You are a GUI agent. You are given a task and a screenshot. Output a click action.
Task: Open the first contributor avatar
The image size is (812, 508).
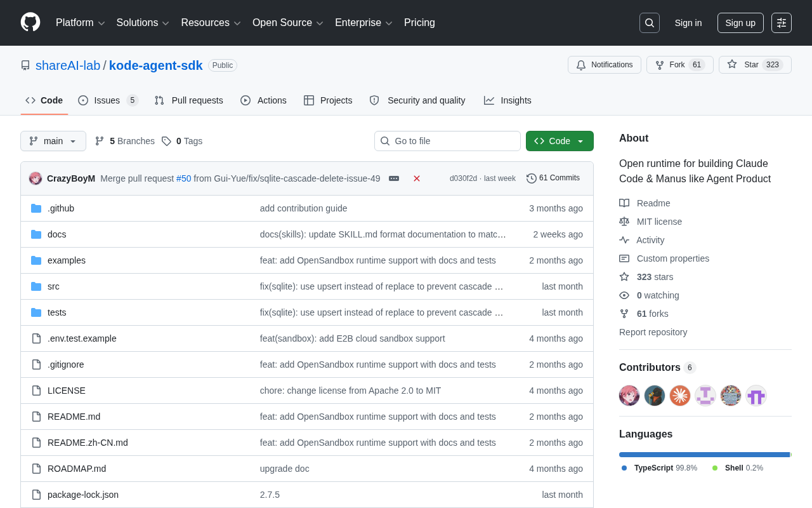(629, 396)
